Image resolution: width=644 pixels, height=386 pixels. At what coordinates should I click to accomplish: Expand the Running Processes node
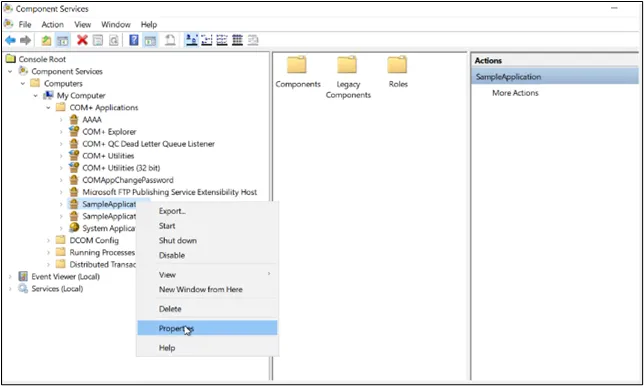point(48,253)
